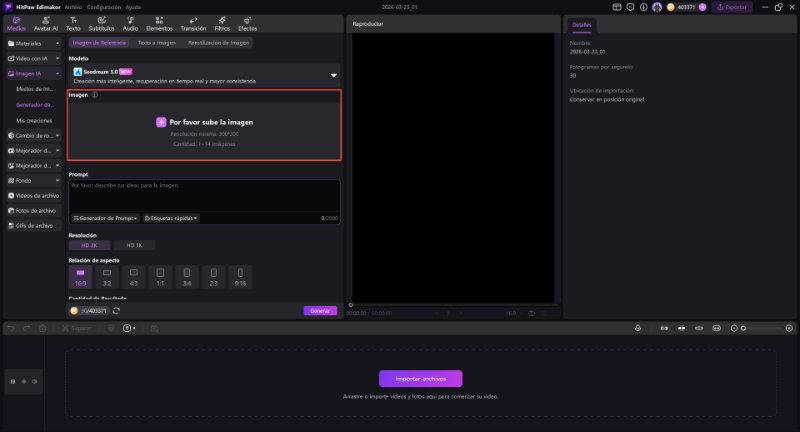The width and height of the screenshot is (800, 432).
Task: Open the Configuración menu
Action: pyautogui.click(x=104, y=7)
